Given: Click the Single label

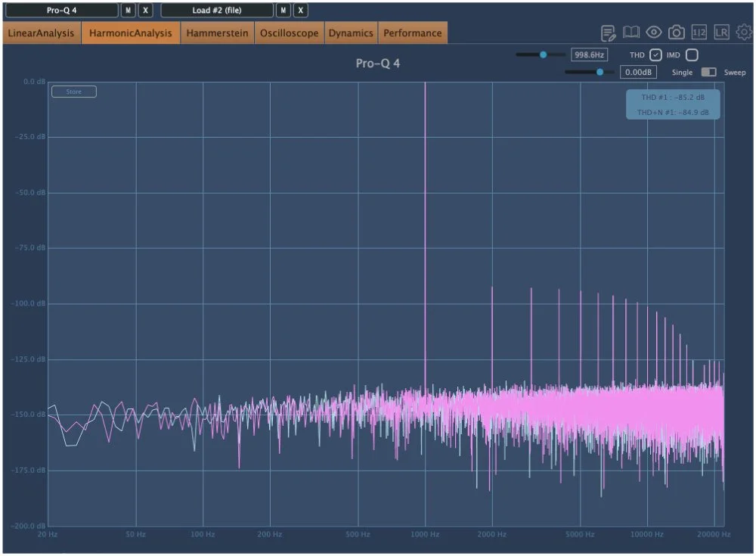Looking at the screenshot, I should tap(682, 73).
